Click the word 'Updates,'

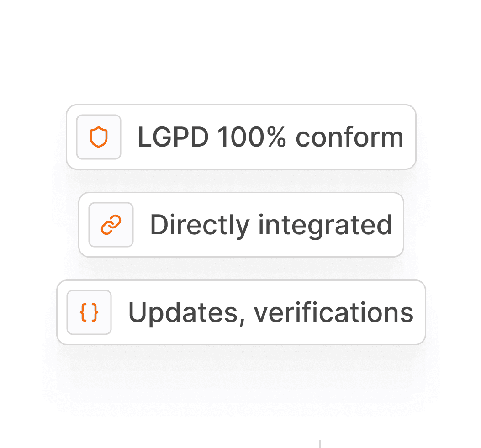point(187,313)
